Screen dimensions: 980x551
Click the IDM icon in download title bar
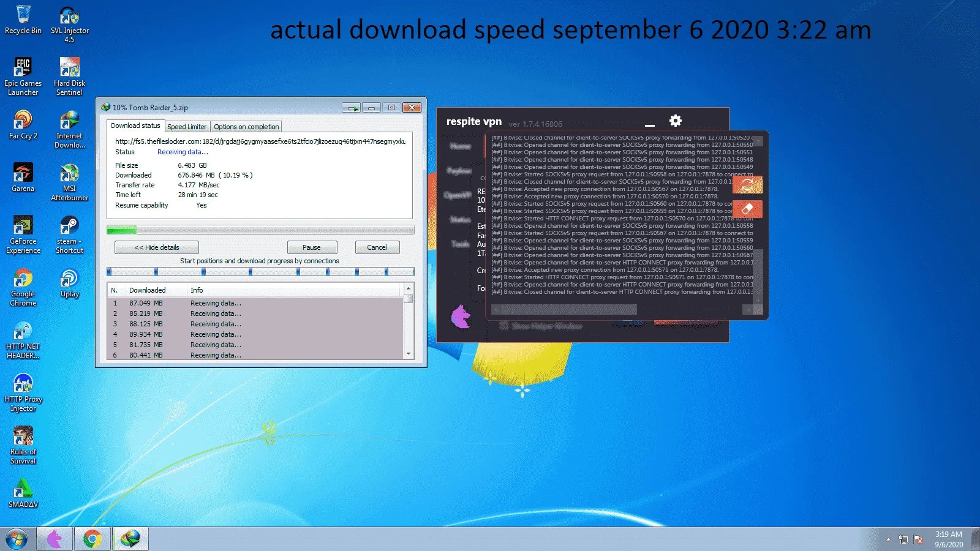click(106, 107)
